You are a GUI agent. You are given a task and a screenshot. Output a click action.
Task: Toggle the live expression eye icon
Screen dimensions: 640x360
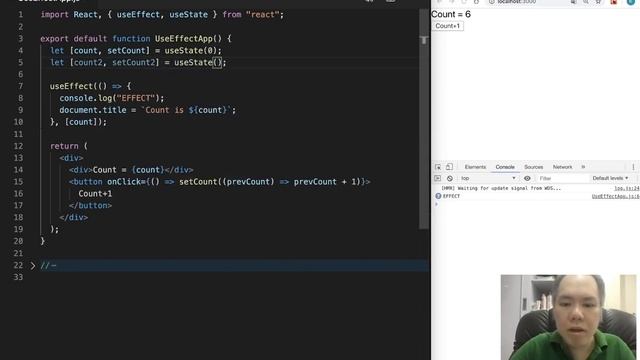(527, 178)
